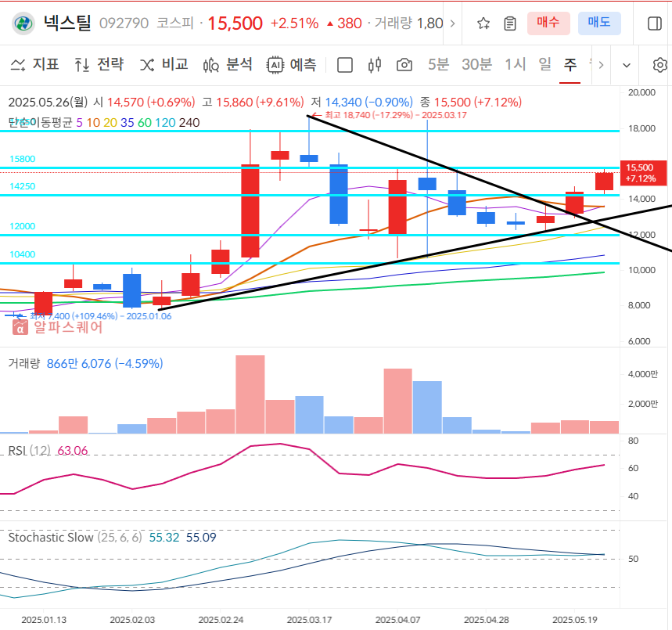Select moving average period 5
Viewport: 672px width, 630px height.
[x=79, y=123]
